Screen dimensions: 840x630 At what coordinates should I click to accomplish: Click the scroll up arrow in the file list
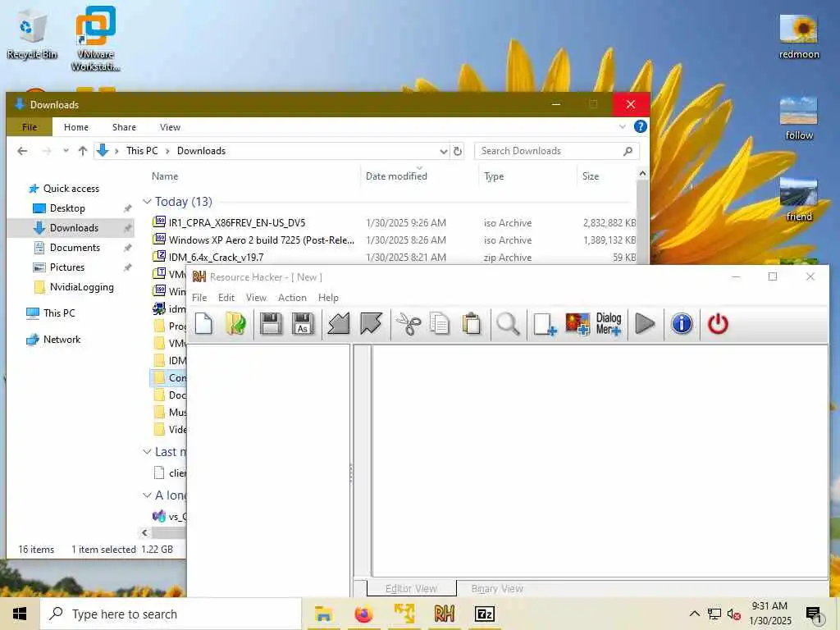tap(642, 174)
